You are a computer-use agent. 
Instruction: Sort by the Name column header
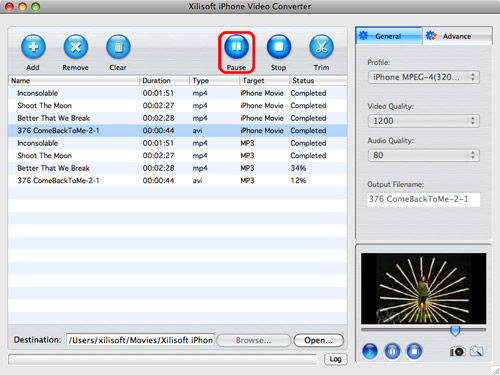[x=74, y=80]
